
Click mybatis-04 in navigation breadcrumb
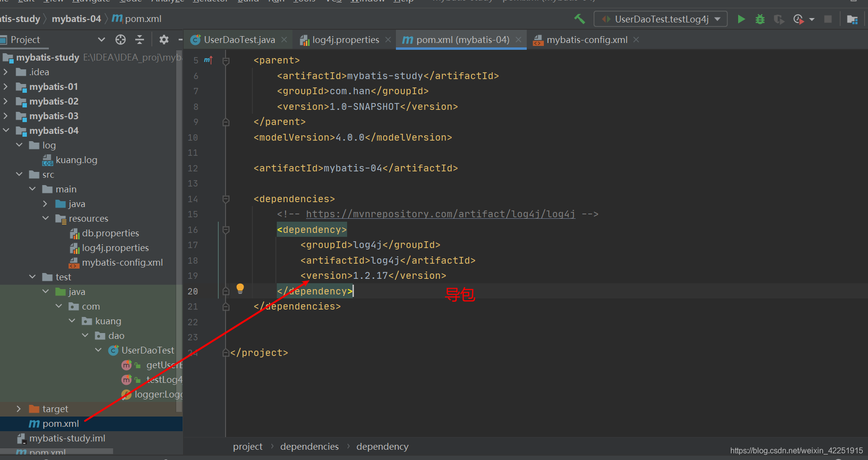76,19
